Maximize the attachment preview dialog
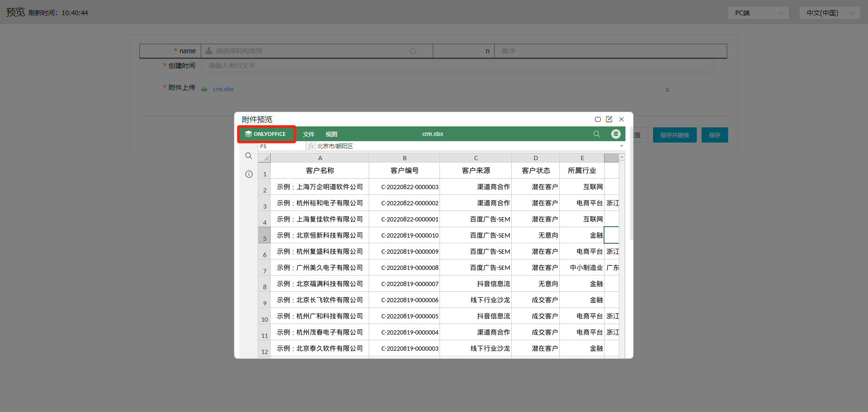The width and height of the screenshot is (868, 412). pos(598,119)
